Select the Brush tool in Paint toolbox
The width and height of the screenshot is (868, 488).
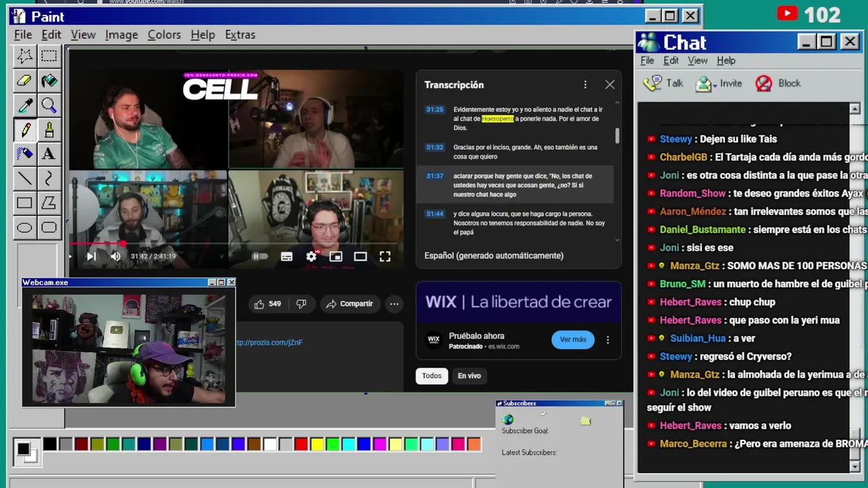pos(49,129)
